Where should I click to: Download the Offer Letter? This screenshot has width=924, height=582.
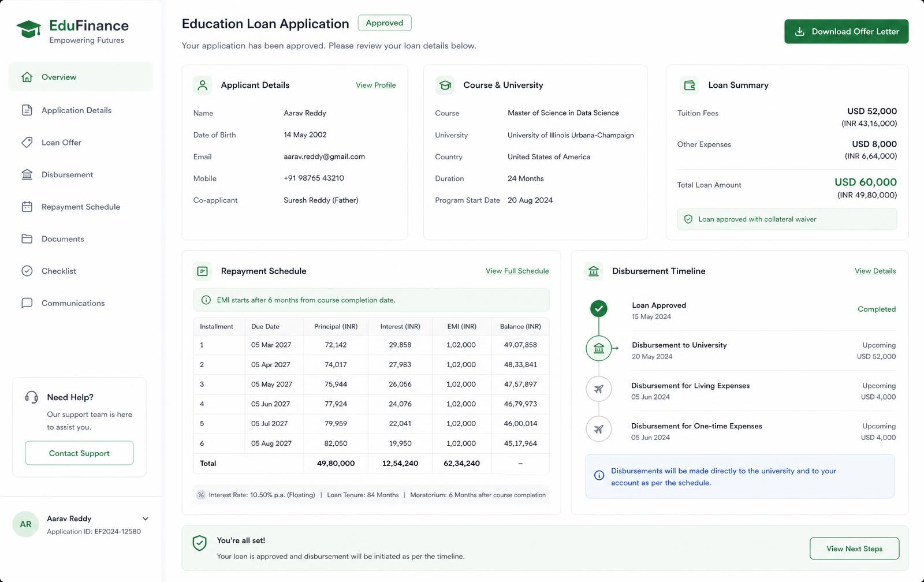[x=846, y=32]
